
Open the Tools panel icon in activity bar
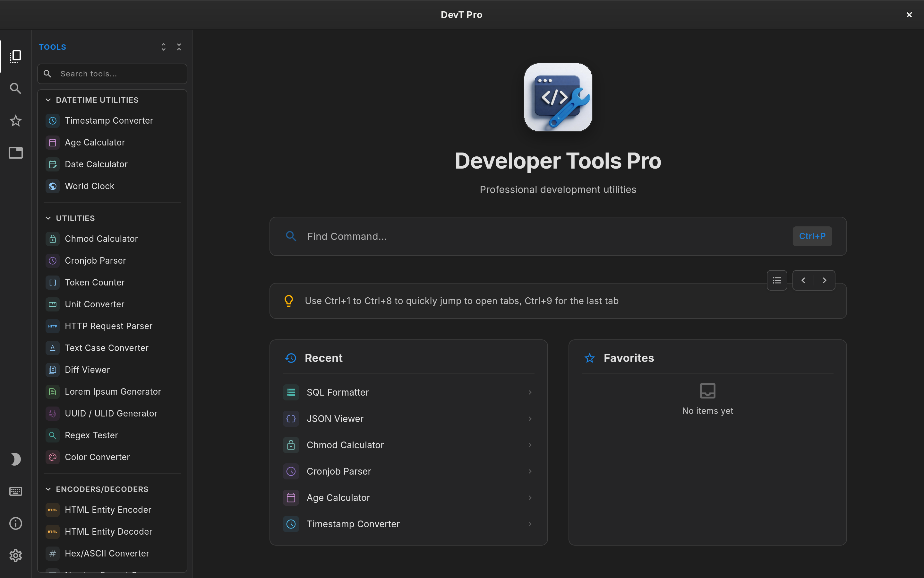(x=16, y=56)
